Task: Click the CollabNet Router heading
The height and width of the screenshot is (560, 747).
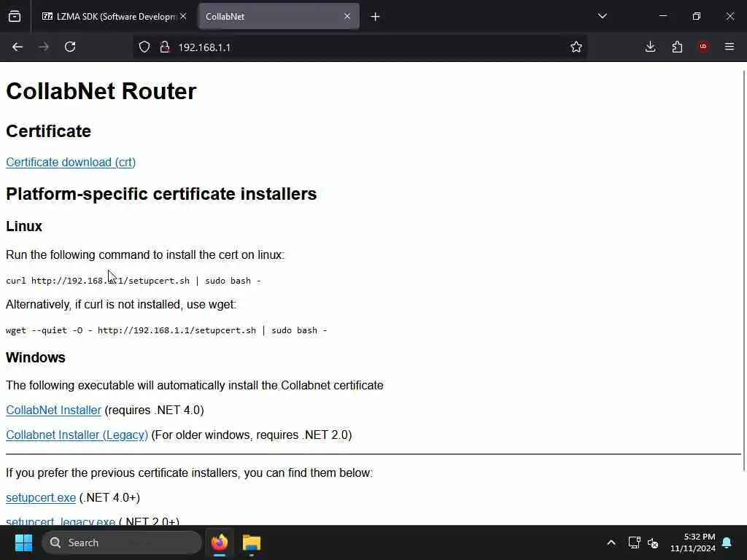Action: pos(101,91)
